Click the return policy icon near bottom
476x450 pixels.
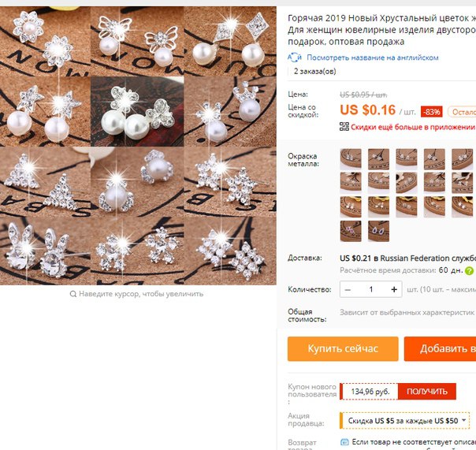tap(344, 442)
